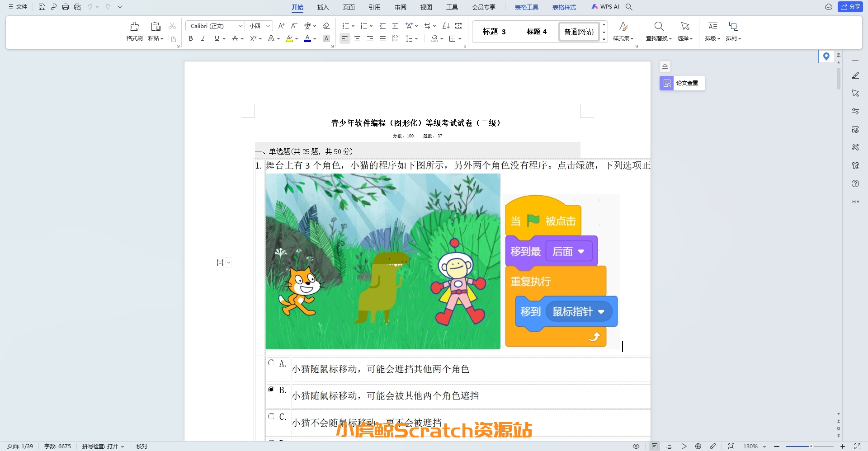Click the Sort (A-Z) icon
Image resolution: width=868 pixels, height=451 pixels.
pyautogui.click(x=446, y=26)
